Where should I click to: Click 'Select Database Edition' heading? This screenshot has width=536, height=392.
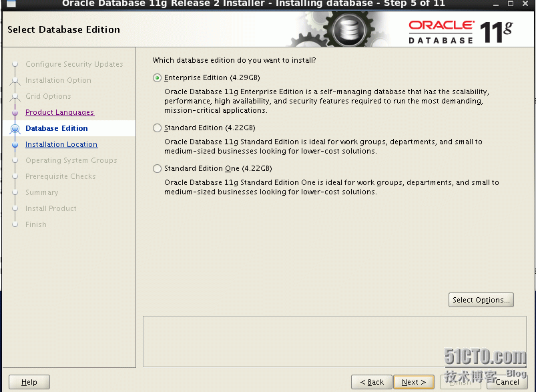pyautogui.click(x=63, y=29)
